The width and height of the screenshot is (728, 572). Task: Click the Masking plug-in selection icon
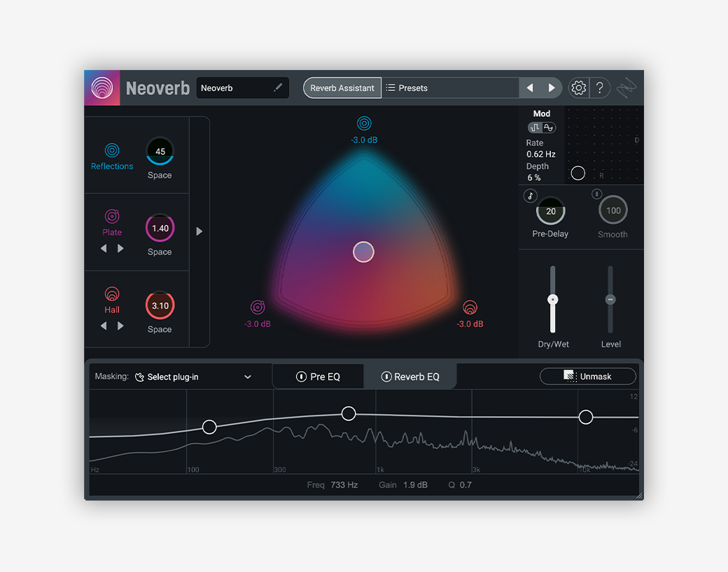click(x=139, y=377)
